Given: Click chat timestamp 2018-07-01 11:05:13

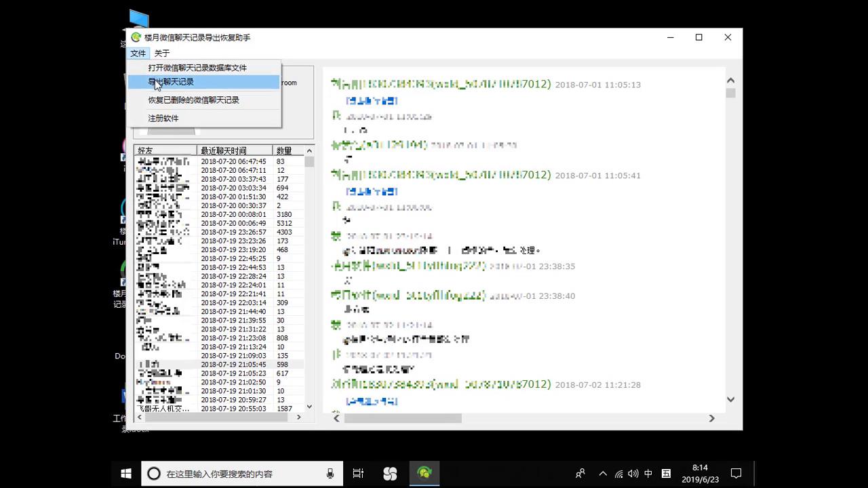Looking at the screenshot, I should pos(597,85).
